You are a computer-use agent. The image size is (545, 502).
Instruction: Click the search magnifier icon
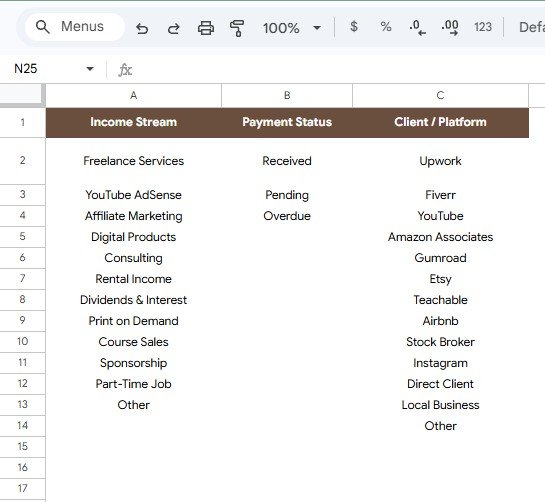(x=42, y=27)
